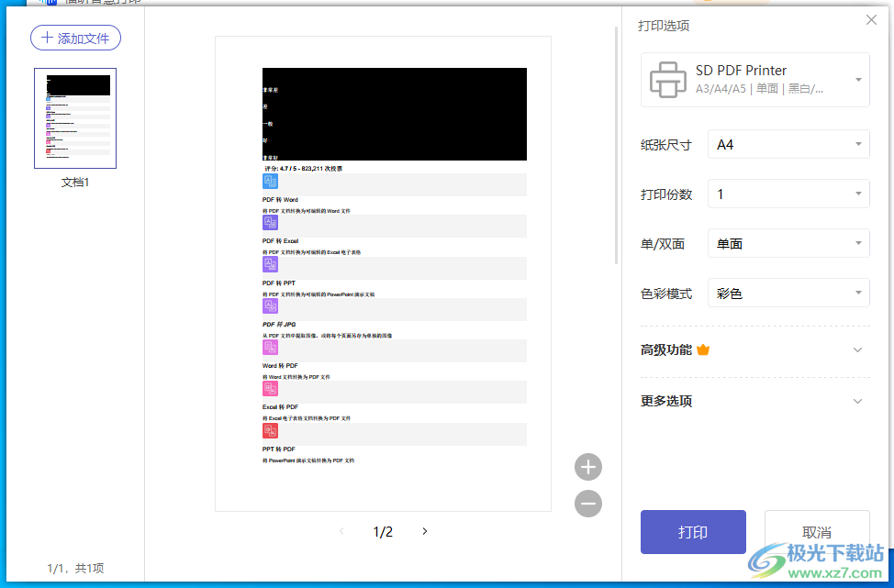Click the 1/1，共1项 status text
This screenshot has width=894, height=588.
(x=75, y=568)
